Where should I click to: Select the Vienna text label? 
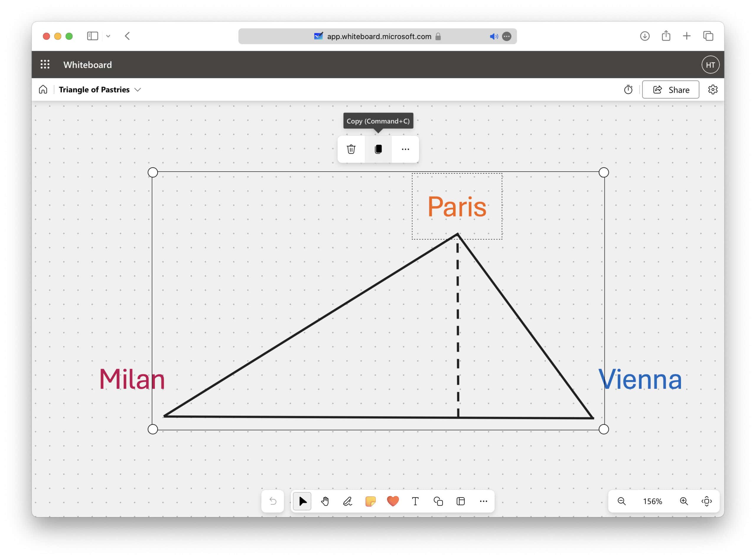click(640, 379)
